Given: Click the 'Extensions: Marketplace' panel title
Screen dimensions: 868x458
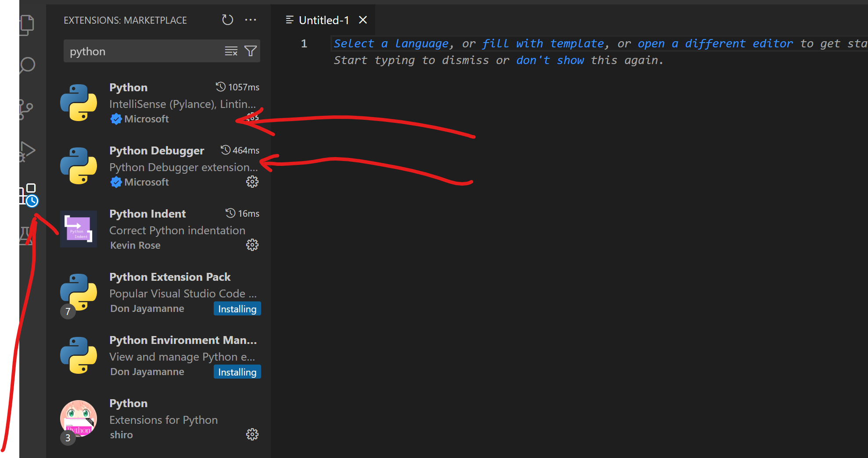Looking at the screenshot, I should click(x=125, y=20).
